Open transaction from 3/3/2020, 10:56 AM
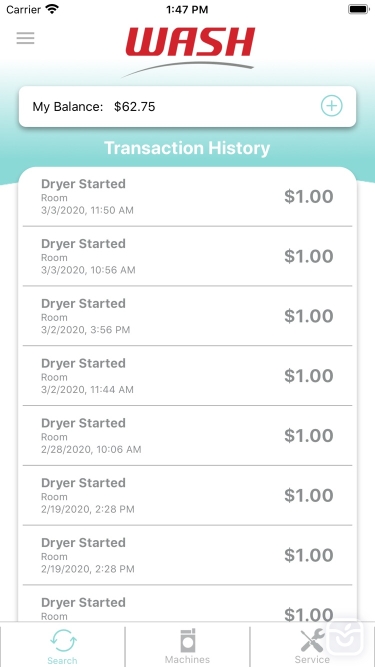This screenshot has height=667, width=375. point(188,256)
